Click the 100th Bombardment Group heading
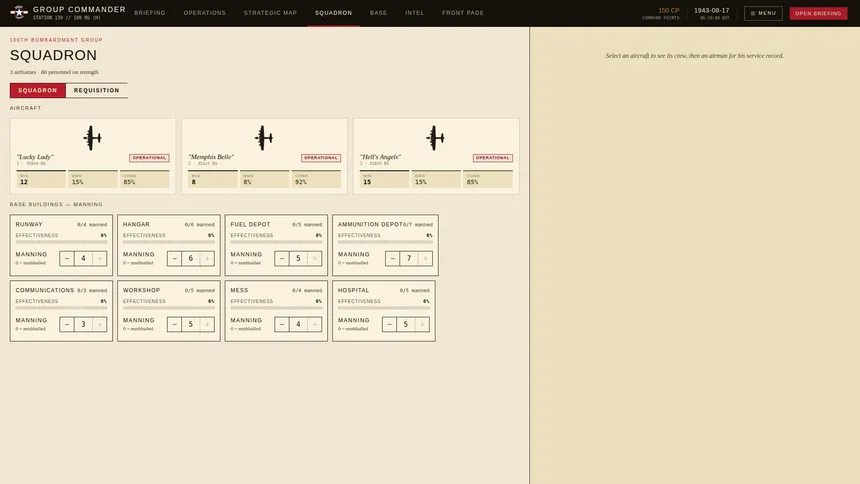The width and height of the screenshot is (860, 484). [x=56, y=40]
